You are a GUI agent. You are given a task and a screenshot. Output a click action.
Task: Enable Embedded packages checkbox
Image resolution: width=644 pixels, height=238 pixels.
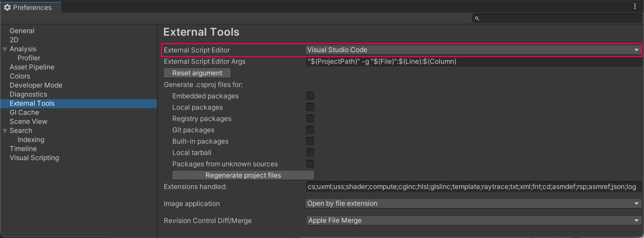point(310,96)
